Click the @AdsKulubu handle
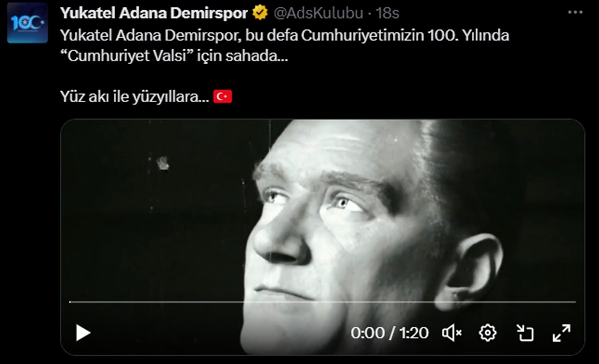Screen dimensions: 599x364 pyautogui.click(x=317, y=13)
